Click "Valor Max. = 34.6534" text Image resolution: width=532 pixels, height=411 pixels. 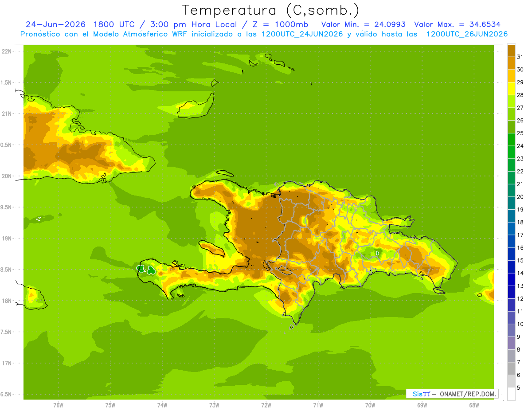(457, 24)
